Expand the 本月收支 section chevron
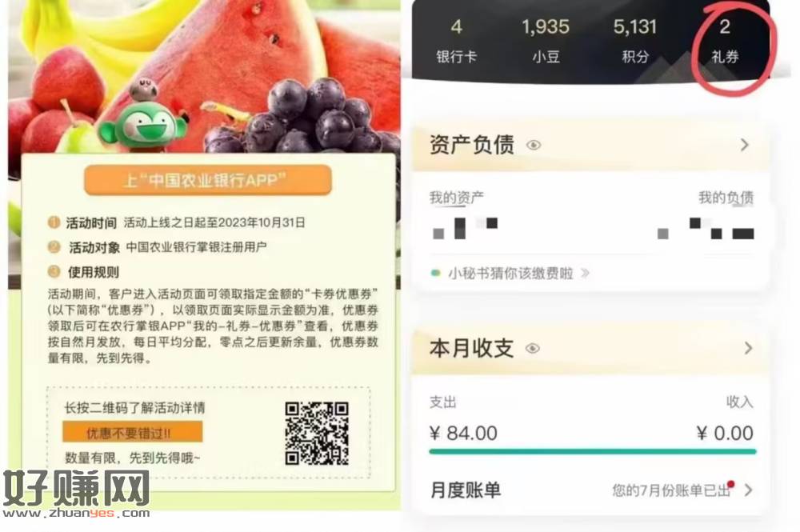Viewport: 800px width, 532px height. coord(748,348)
